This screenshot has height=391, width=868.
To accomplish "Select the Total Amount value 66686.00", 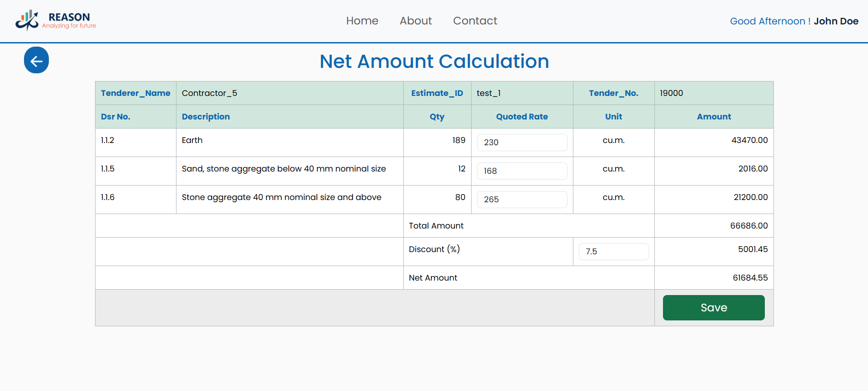I will click(749, 226).
